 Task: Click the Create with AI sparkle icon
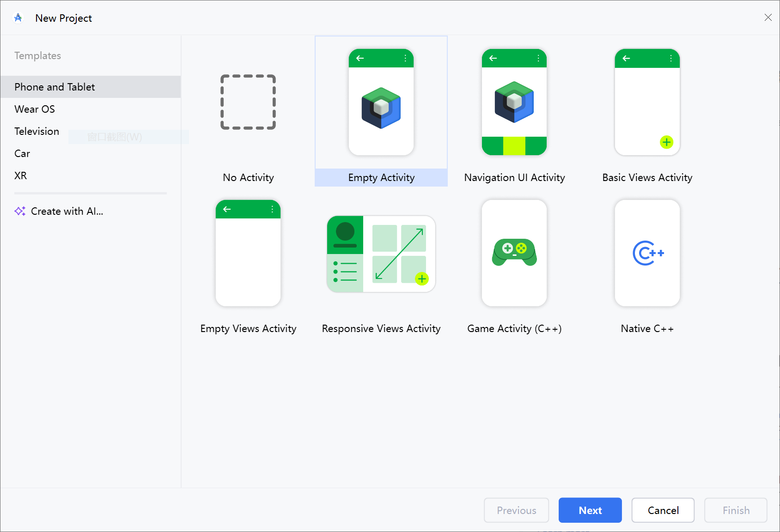20,211
